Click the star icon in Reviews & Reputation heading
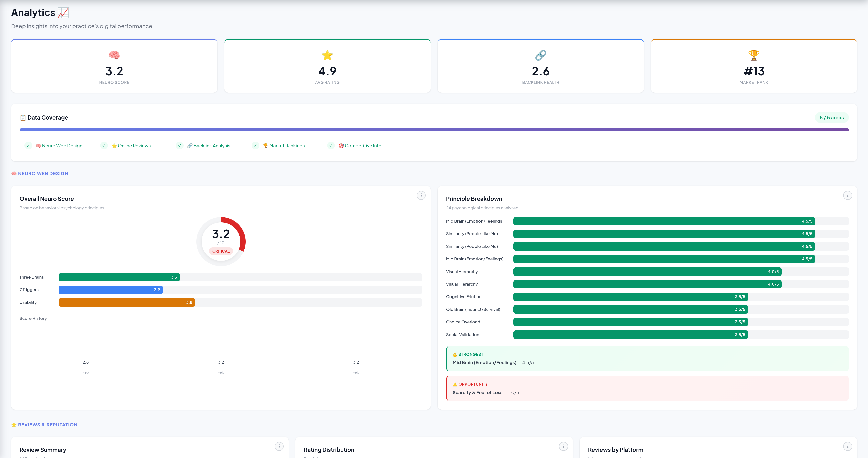Viewport: 868px width, 458px height. click(x=14, y=425)
